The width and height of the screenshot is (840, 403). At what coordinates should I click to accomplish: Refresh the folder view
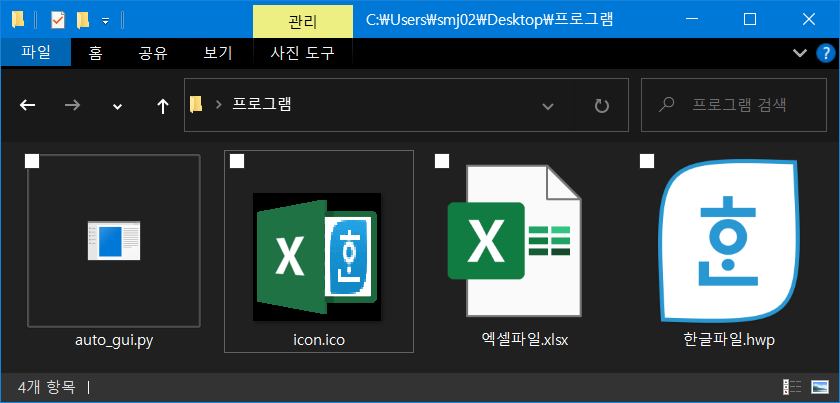coord(602,106)
